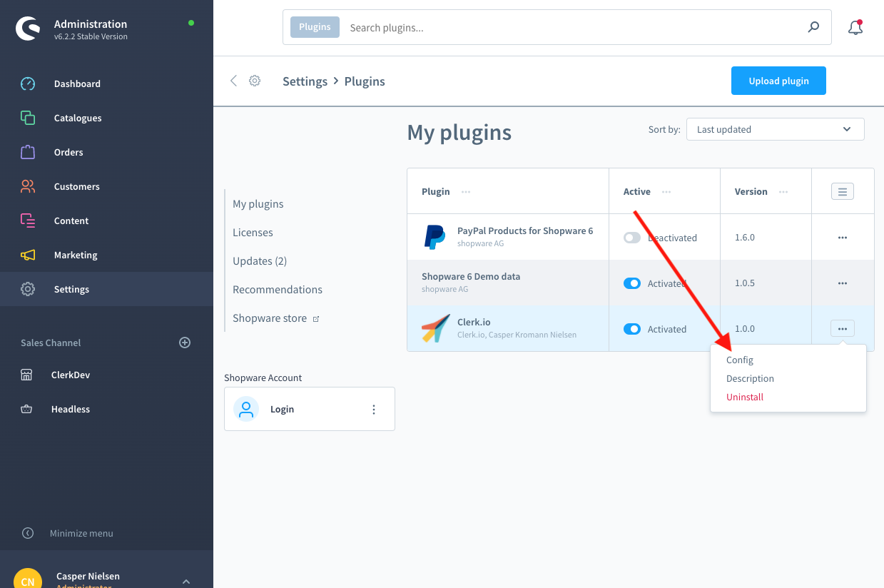Open the Sort by Last updated dropdown

click(x=775, y=129)
